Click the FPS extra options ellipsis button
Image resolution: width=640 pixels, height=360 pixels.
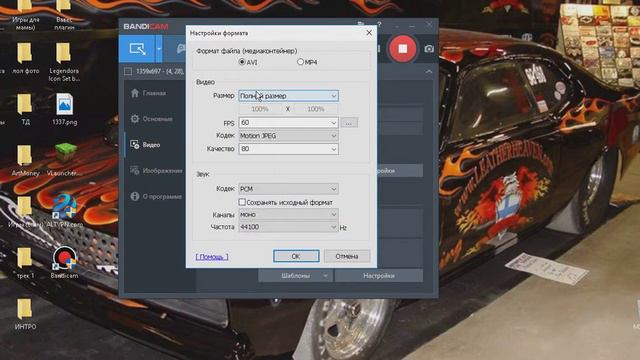(349, 122)
